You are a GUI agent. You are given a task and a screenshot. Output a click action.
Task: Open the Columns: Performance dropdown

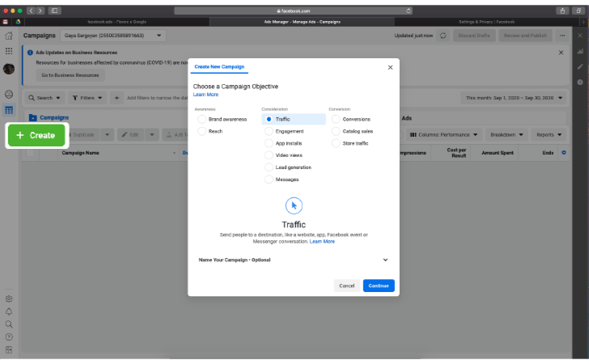(443, 135)
